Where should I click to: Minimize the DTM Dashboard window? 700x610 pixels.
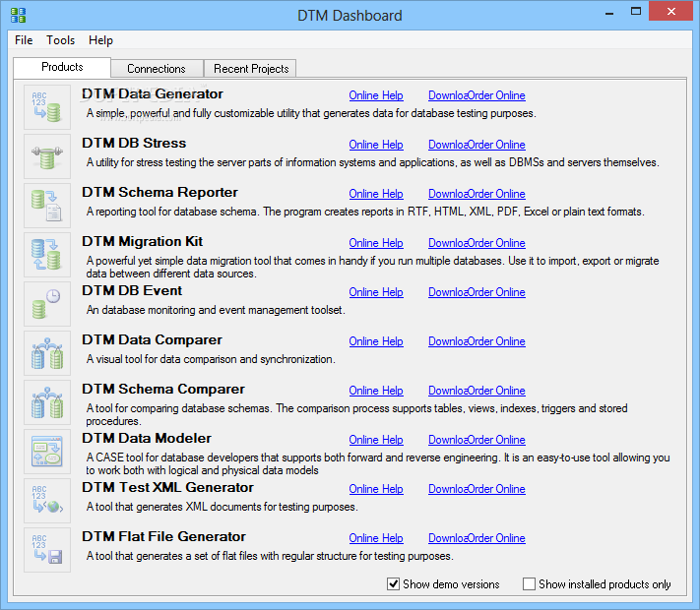(x=609, y=13)
